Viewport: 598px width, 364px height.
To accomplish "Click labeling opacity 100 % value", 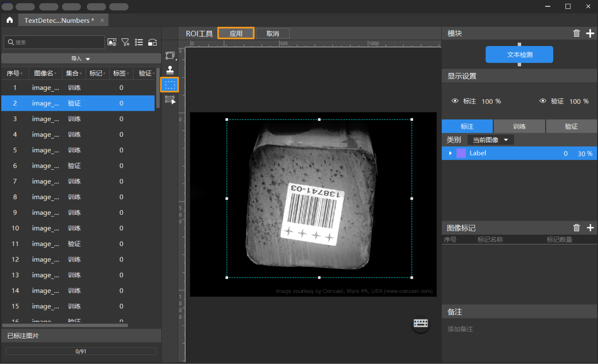I will coord(491,101).
